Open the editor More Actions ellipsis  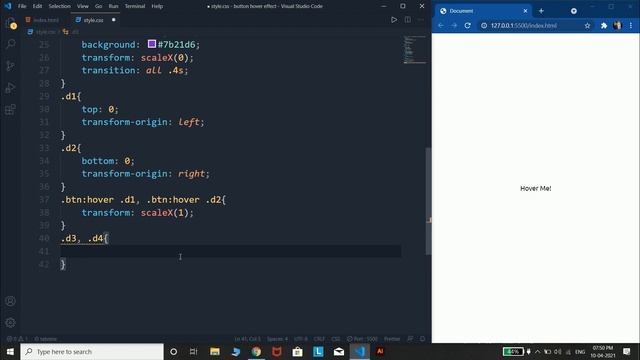coord(421,20)
